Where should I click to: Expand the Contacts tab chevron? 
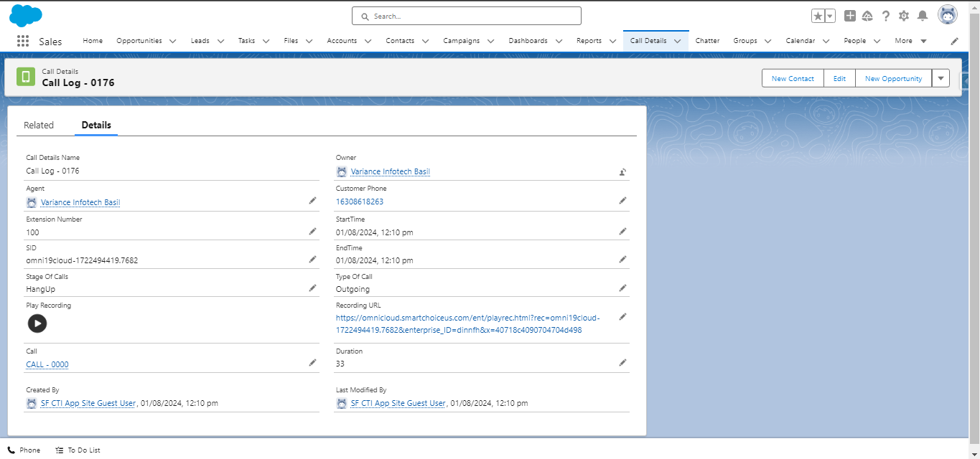click(x=425, y=41)
